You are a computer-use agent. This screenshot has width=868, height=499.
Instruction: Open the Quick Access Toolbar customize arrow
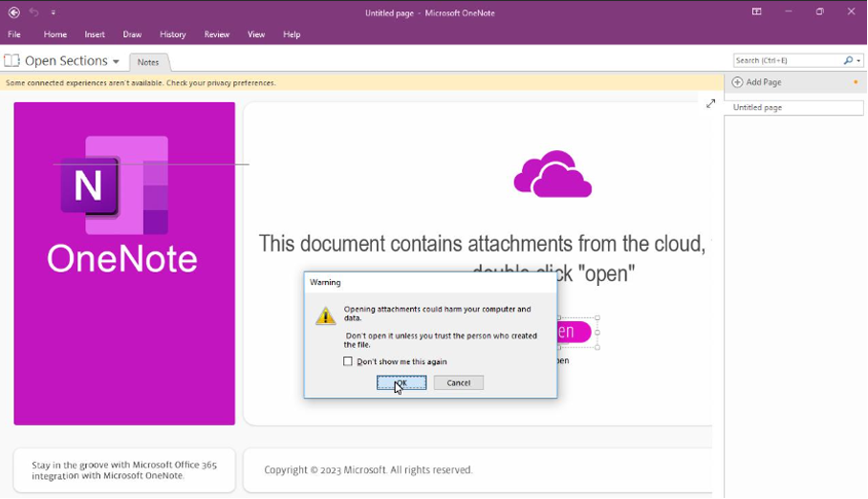click(x=54, y=12)
